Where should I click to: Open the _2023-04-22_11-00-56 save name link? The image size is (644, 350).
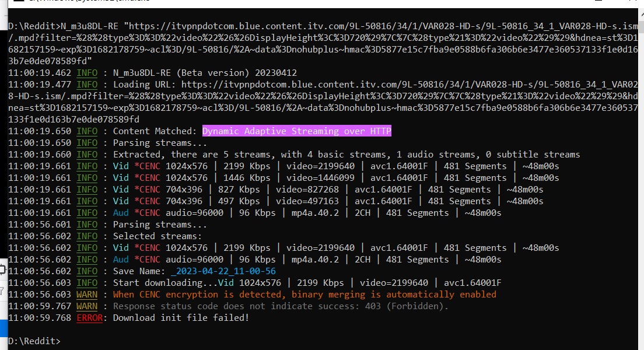pos(223,271)
